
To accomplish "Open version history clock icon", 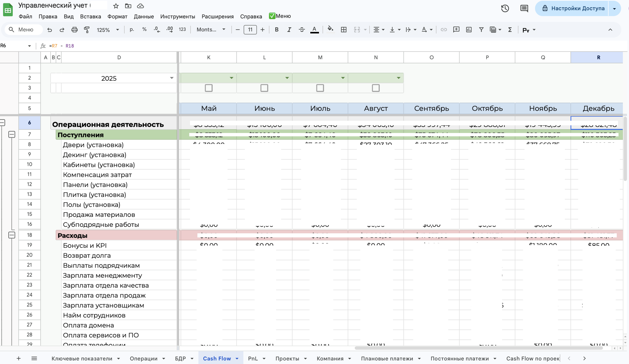I will pos(505,8).
